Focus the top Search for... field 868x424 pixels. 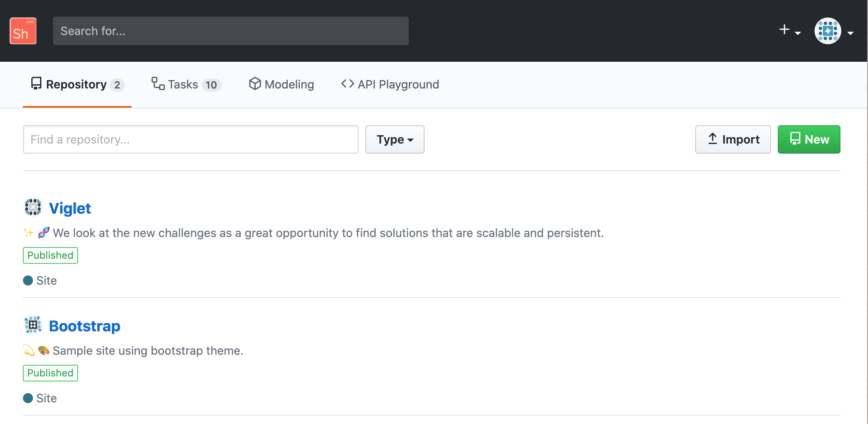coord(230,31)
